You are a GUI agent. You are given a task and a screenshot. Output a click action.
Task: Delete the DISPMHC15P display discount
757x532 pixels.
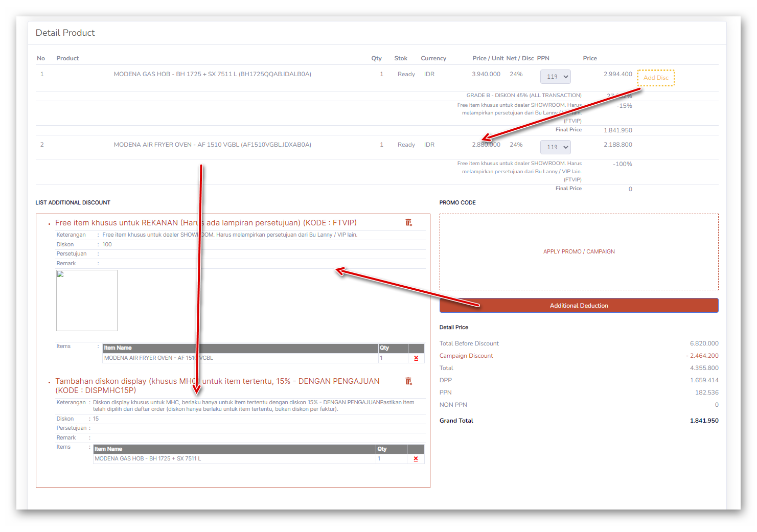[x=408, y=381]
